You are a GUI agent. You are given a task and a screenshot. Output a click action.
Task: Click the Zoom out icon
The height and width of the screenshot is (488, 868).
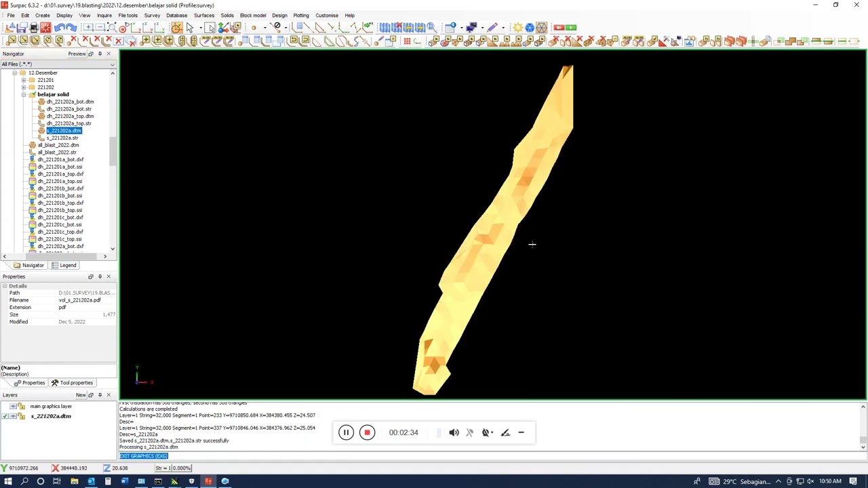100,27
